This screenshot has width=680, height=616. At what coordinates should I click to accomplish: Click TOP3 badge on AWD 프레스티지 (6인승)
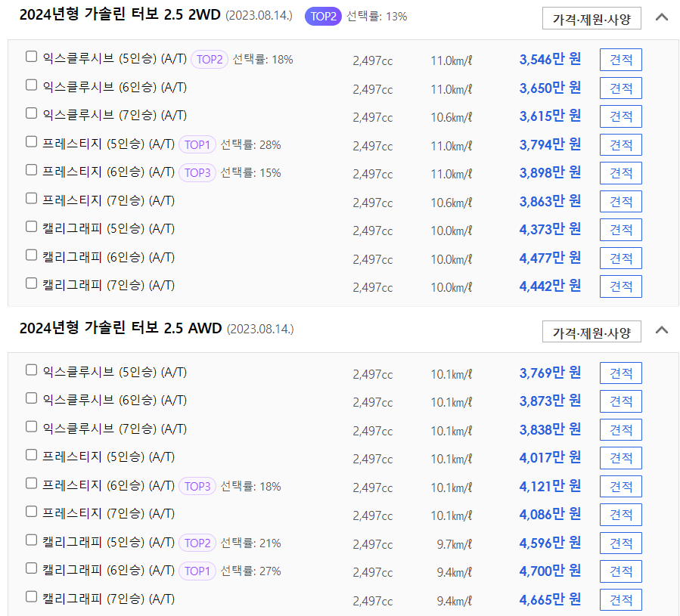pyautogui.click(x=197, y=487)
